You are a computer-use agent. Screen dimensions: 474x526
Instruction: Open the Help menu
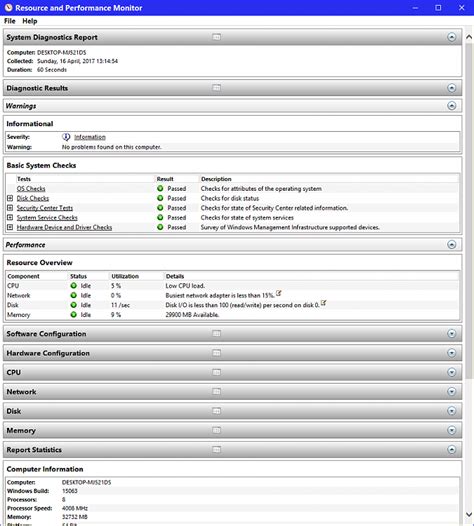tap(30, 21)
